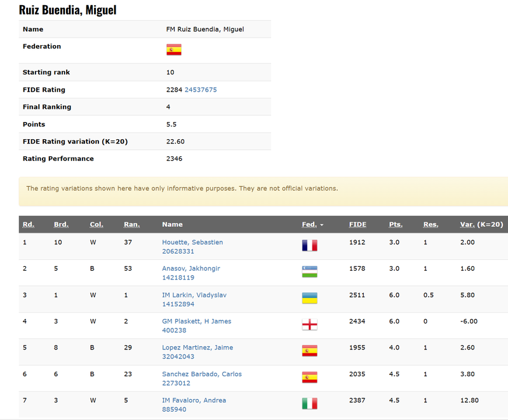This screenshot has height=420, width=508.
Task: Open Sanchez Barbado, Carlos player link
Action: coord(201,374)
